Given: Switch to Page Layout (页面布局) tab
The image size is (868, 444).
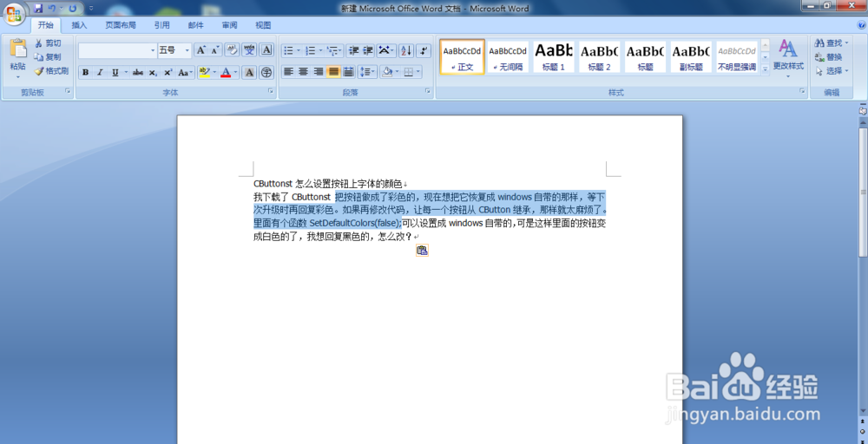Looking at the screenshot, I should pyautogui.click(x=121, y=25).
